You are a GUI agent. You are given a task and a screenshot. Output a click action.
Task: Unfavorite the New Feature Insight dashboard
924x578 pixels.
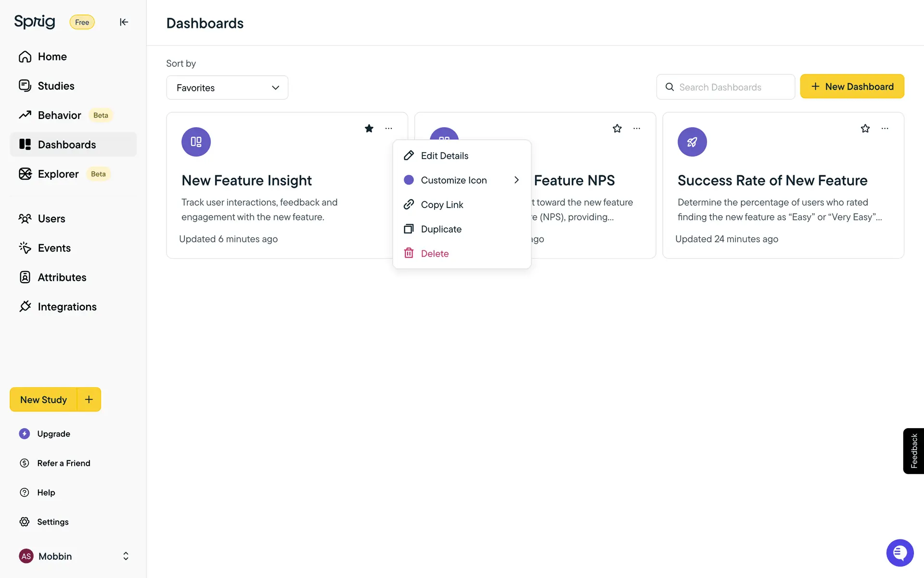pyautogui.click(x=369, y=129)
